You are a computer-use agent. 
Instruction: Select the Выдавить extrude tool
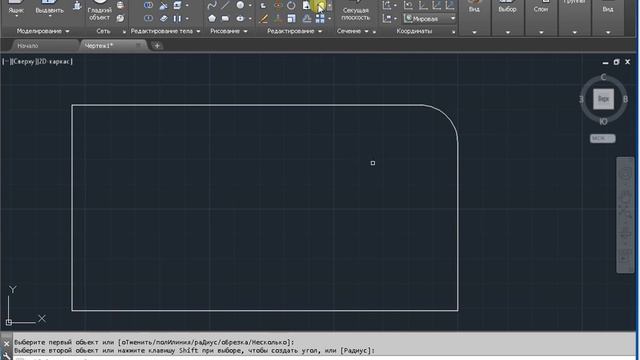49,8
